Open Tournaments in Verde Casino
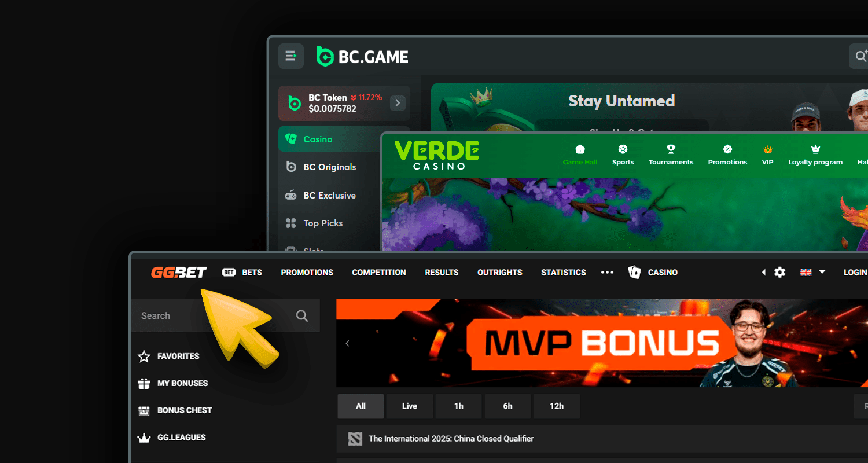This screenshot has width=868, height=463. 671,155
